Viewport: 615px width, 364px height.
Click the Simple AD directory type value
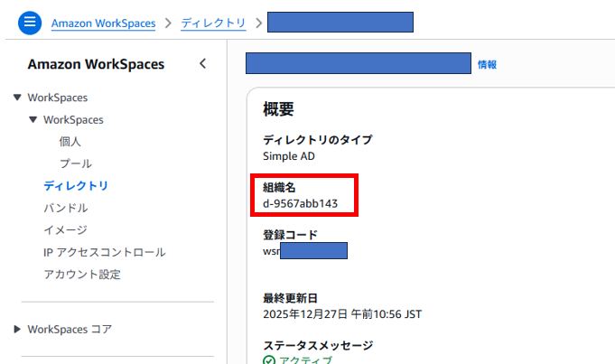[x=289, y=156]
